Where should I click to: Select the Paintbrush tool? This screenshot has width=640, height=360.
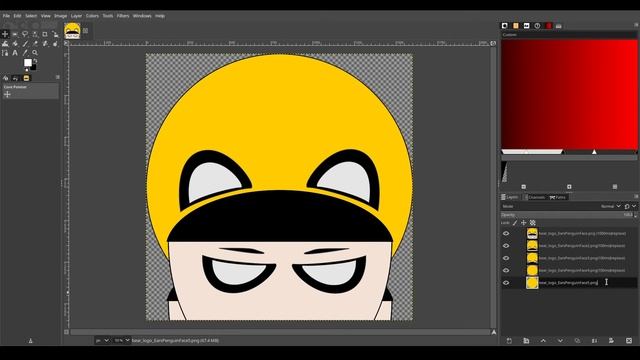click(x=25, y=44)
